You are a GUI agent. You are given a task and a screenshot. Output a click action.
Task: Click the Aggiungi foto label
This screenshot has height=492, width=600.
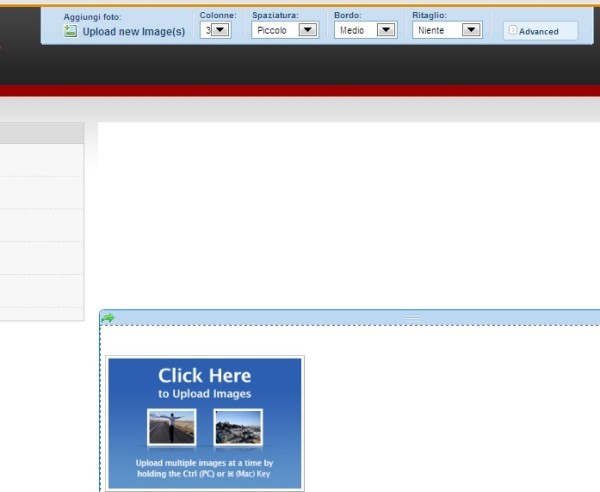coord(92,17)
